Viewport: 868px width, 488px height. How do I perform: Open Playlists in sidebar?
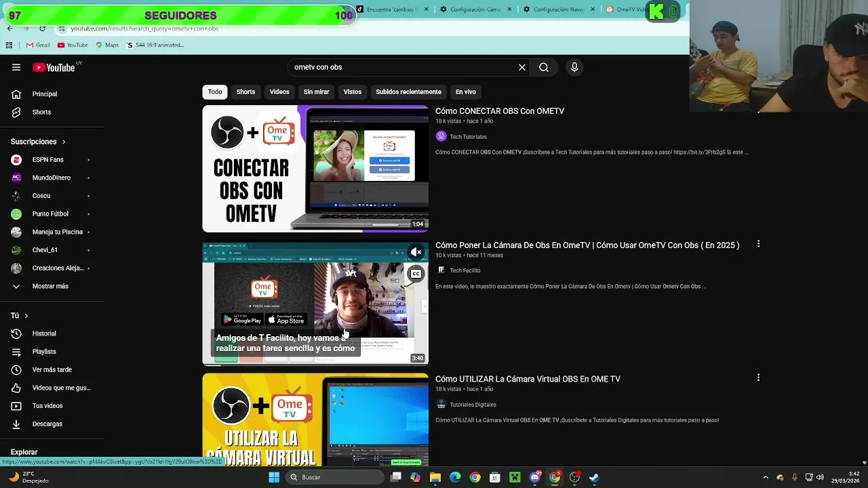[x=52, y=352]
